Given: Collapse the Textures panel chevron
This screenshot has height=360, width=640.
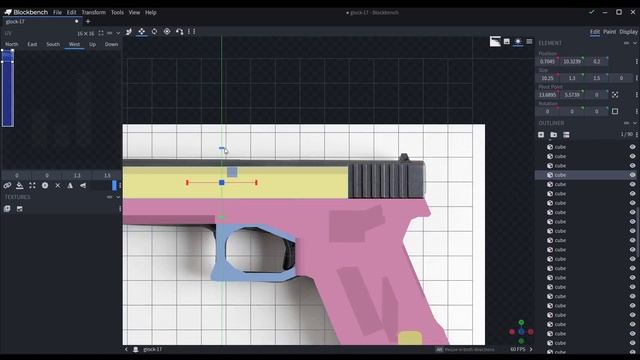Looking at the screenshot, I should click(118, 197).
